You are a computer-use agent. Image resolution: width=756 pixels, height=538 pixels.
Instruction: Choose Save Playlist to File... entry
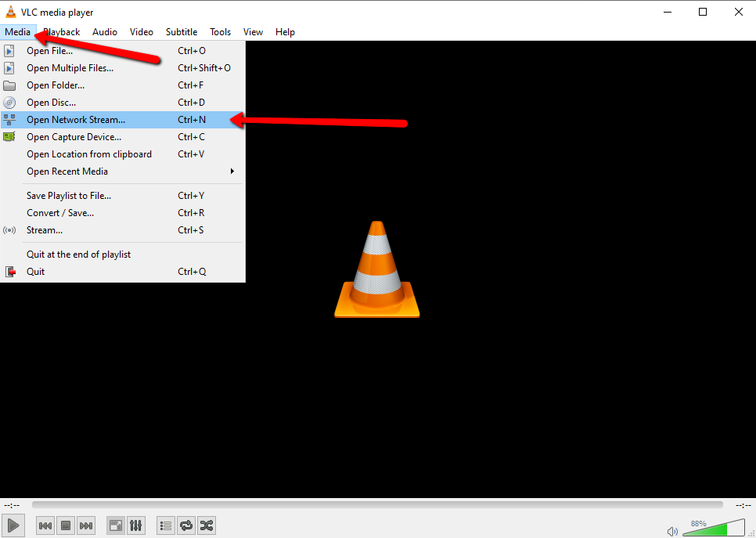click(x=123, y=196)
